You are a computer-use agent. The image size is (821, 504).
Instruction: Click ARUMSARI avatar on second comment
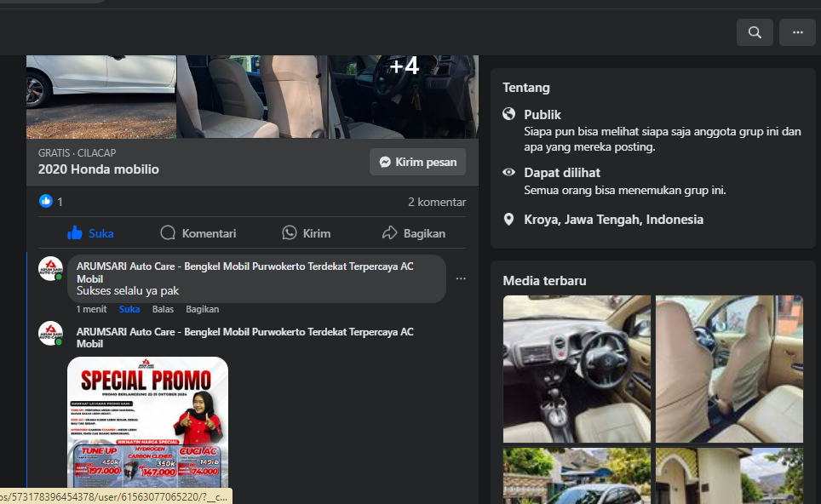[51, 334]
